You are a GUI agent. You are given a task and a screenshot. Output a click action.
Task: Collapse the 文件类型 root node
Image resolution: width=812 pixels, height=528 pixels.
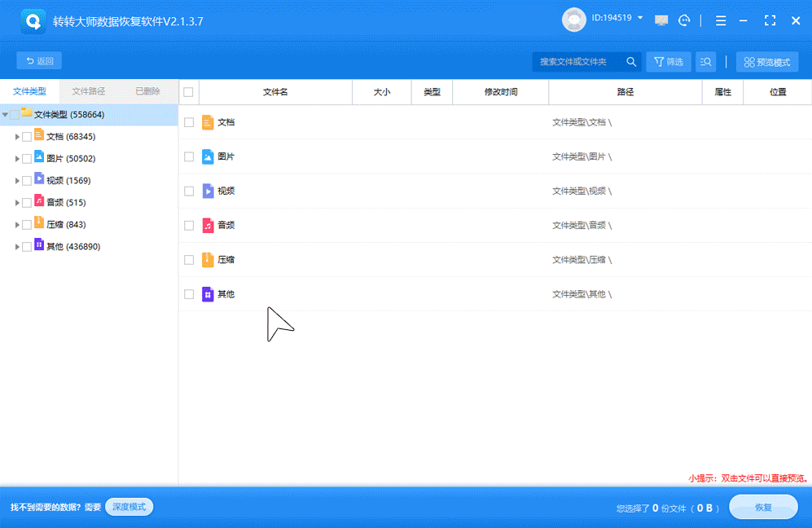coord(7,114)
